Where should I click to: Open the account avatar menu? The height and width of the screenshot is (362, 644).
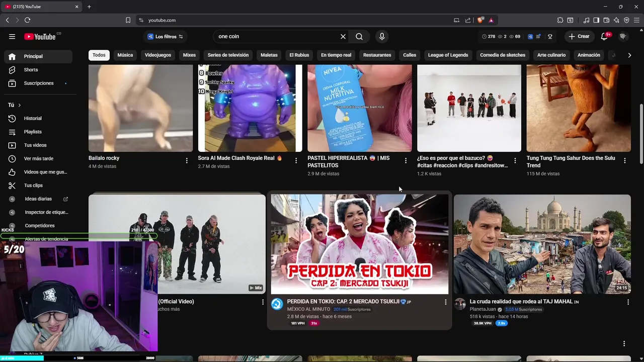click(623, 36)
